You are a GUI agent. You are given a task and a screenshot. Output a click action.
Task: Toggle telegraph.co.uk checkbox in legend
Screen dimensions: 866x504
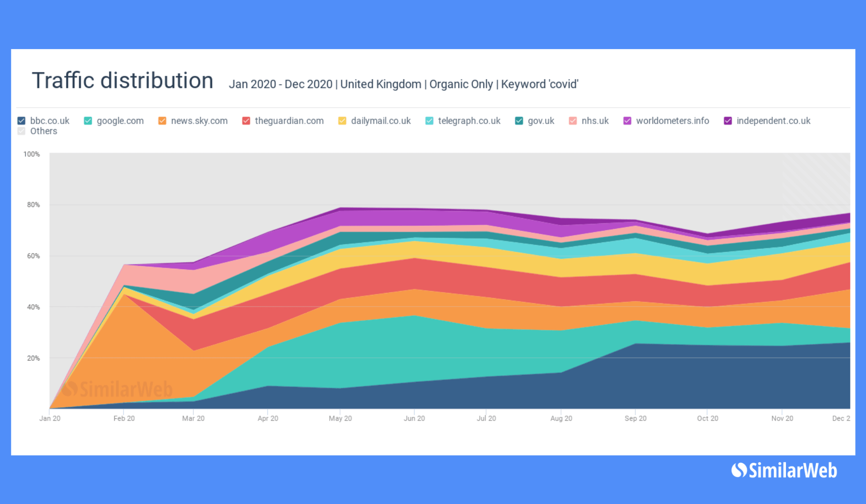coord(429,121)
